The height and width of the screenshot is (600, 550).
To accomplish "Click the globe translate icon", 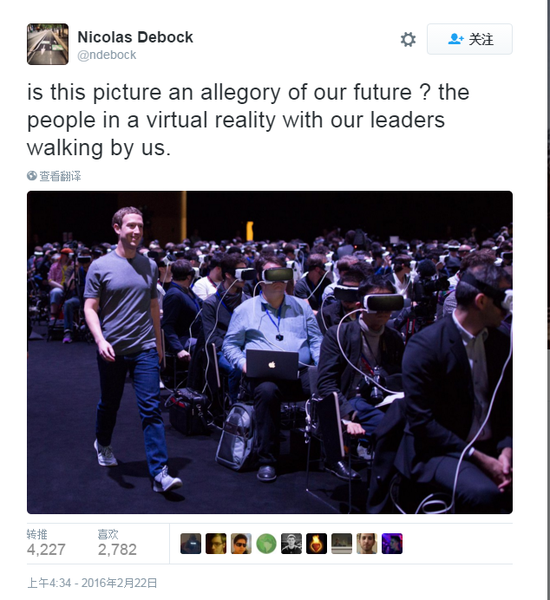I will (x=32, y=176).
